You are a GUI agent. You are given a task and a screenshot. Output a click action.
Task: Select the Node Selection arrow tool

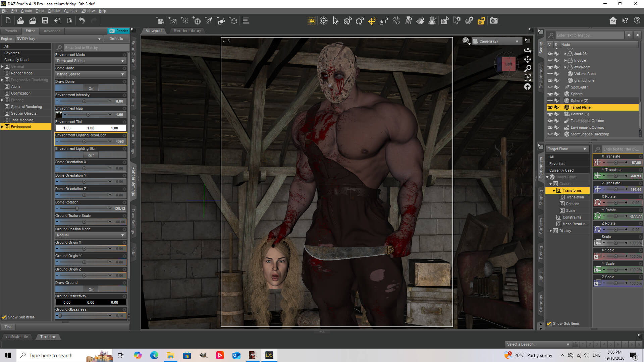[335, 21]
